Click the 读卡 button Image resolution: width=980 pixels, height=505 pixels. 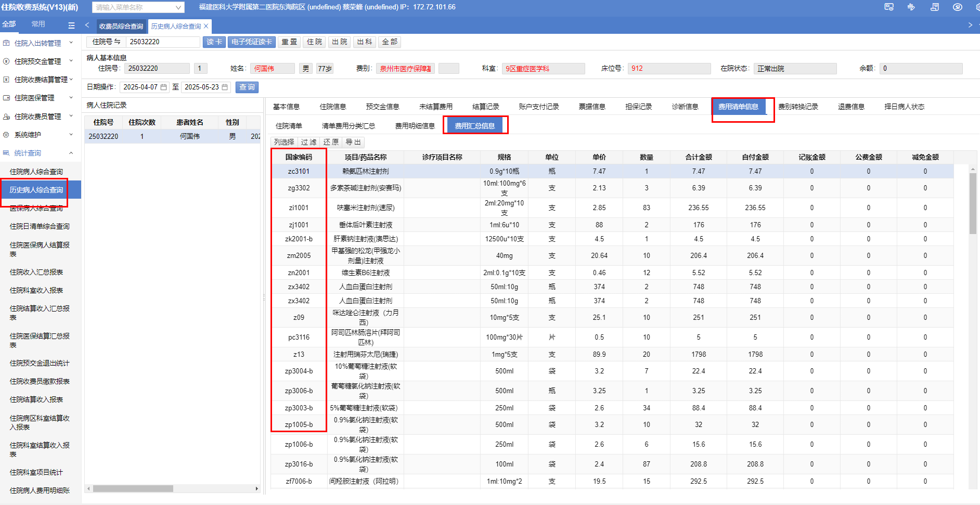point(214,42)
